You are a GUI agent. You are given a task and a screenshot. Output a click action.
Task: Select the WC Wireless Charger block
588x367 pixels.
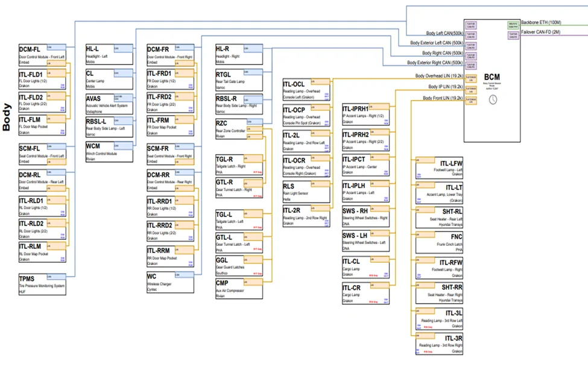pos(170,282)
